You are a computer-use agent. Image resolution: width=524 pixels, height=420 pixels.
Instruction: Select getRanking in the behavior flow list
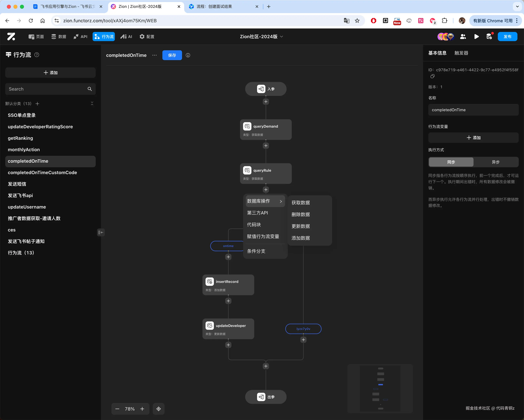pos(20,138)
